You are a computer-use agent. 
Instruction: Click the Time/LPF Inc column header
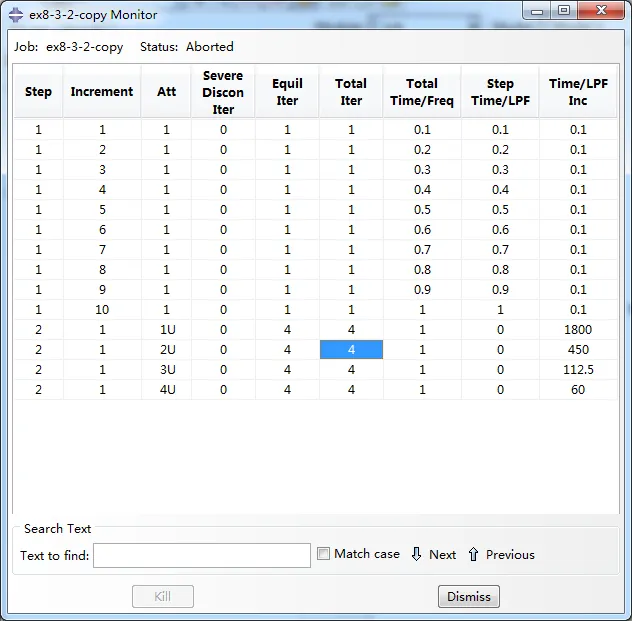(x=578, y=92)
